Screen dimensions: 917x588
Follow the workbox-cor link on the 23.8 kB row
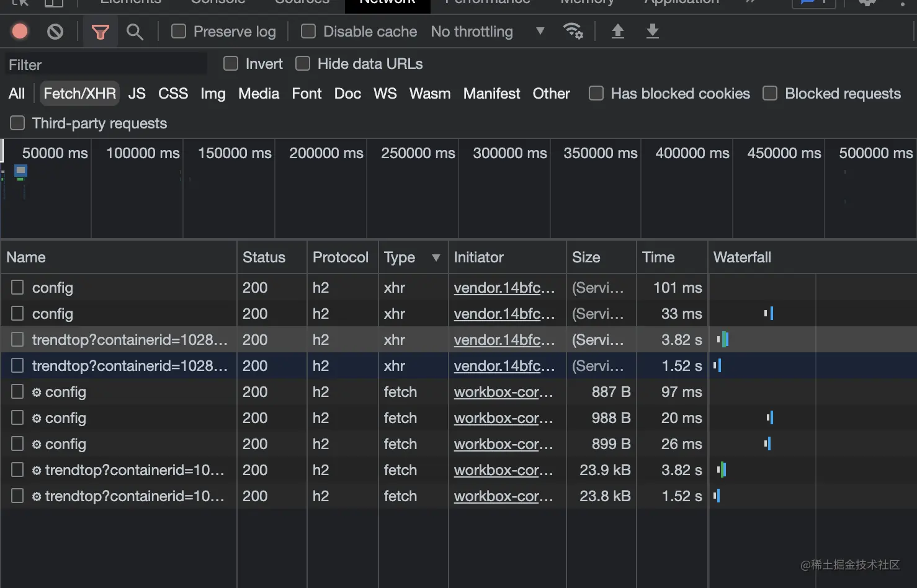coord(503,496)
